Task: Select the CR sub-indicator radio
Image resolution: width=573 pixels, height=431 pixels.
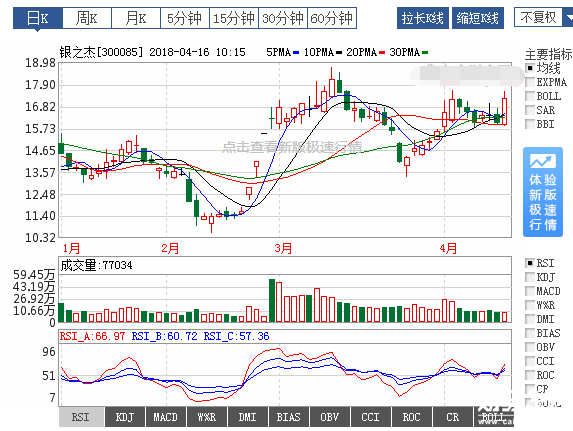Action: click(530, 389)
